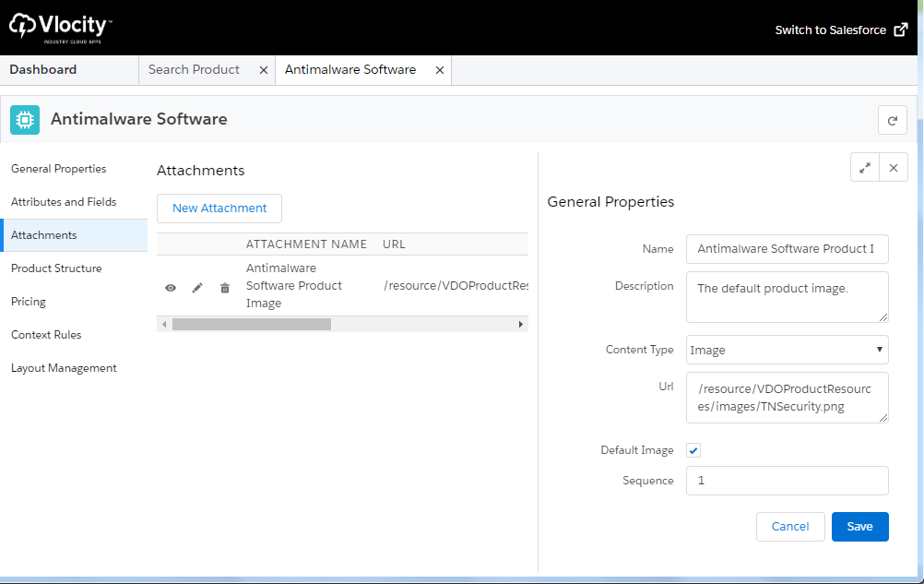This screenshot has height=584, width=924.
Task: Go to Pricing section
Action: 29,301
